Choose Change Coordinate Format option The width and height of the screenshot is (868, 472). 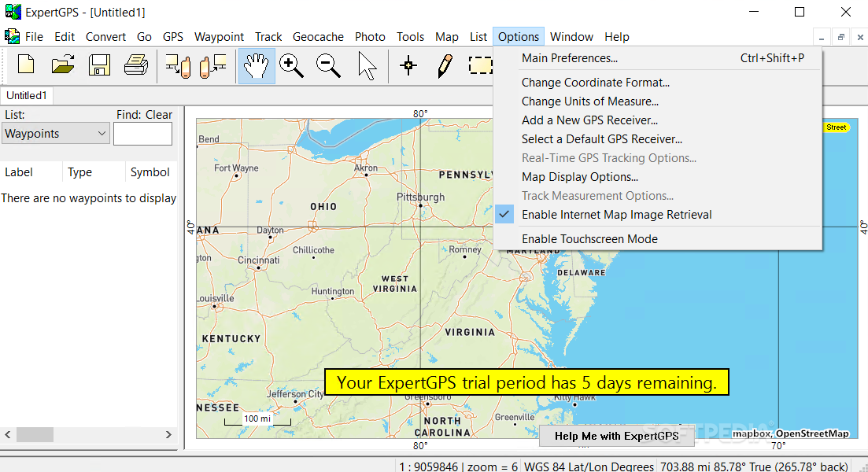tap(657, 83)
